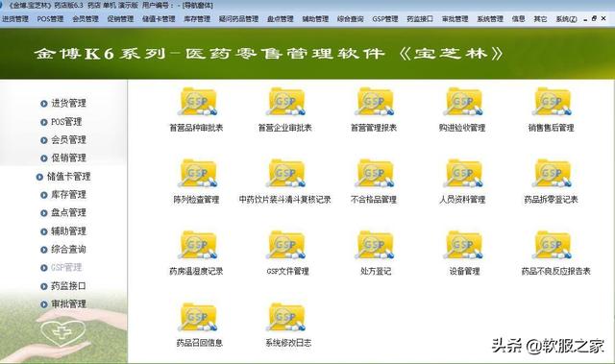
Task: Select 盘点管理 in the left sidebar
Action: click(63, 213)
